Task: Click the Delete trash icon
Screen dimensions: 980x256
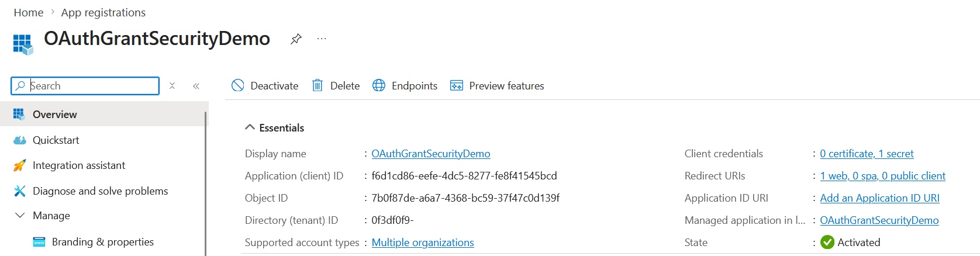Action: click(317, 86)
